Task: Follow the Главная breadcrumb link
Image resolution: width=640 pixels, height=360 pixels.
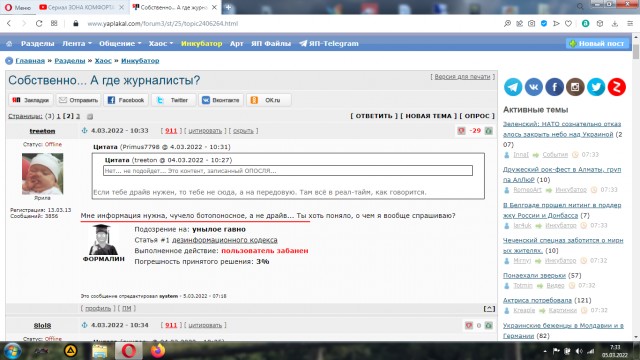Action: point(30,61)
